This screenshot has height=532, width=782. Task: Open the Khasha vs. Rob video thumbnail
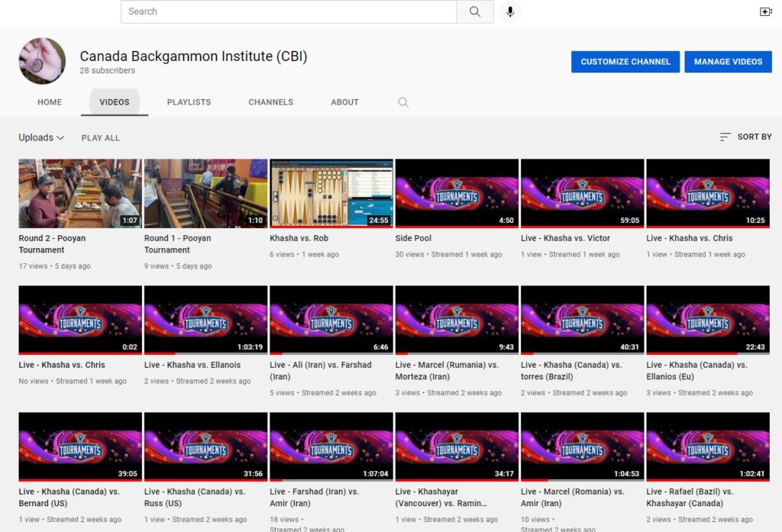coord(331,193)
